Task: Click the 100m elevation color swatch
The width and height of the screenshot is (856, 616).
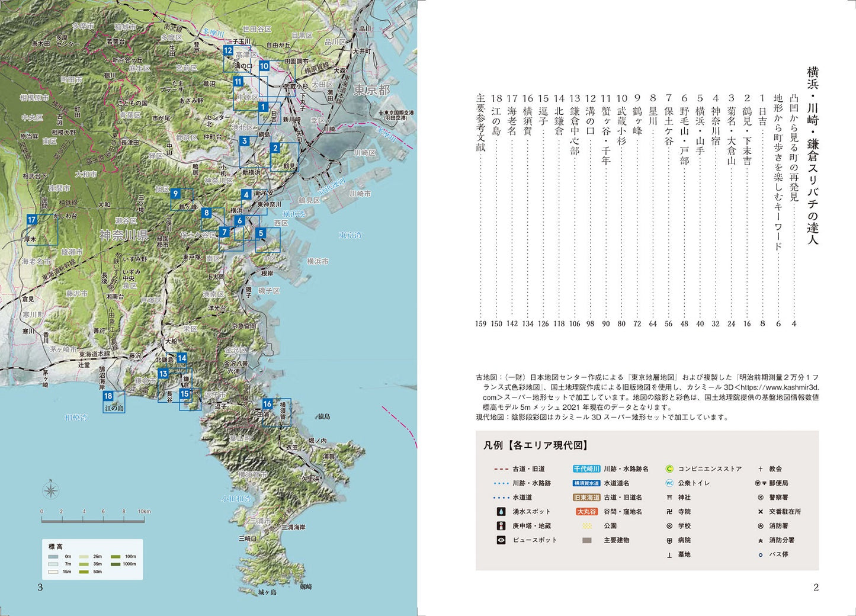Action: (x=115, y=557)
